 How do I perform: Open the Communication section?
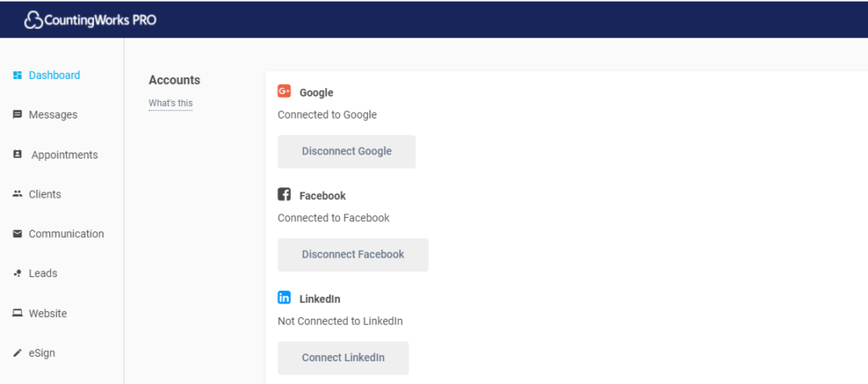(x=66, y=233)
